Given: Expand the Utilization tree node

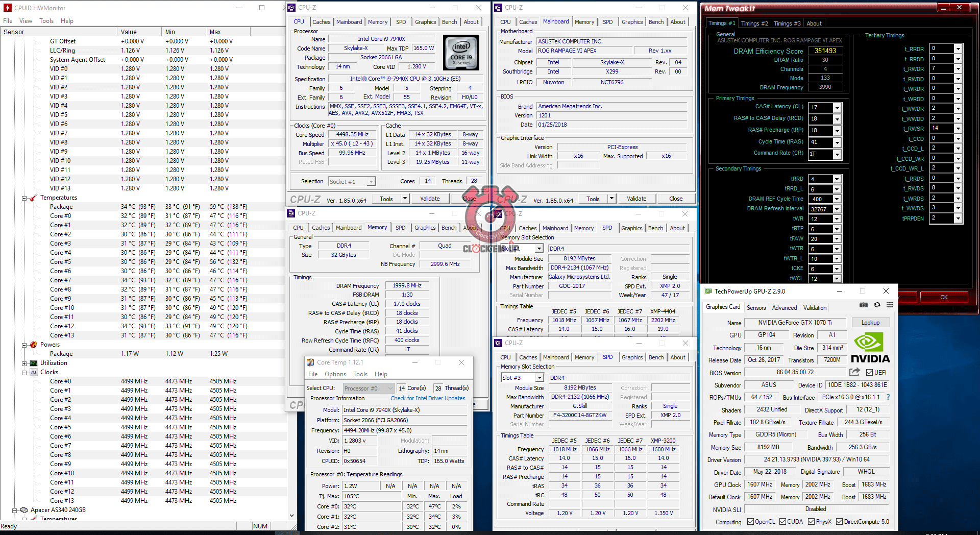Looking at the screenshot, I should (x=24, y=363).
